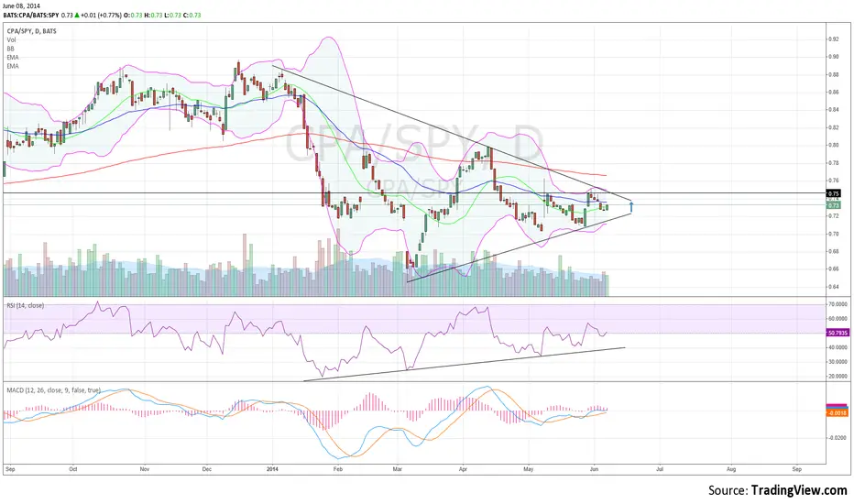Click the black 0.75 horizontal line price tag
Viewport: 854px width, 504px height.
tap(833, 192)
